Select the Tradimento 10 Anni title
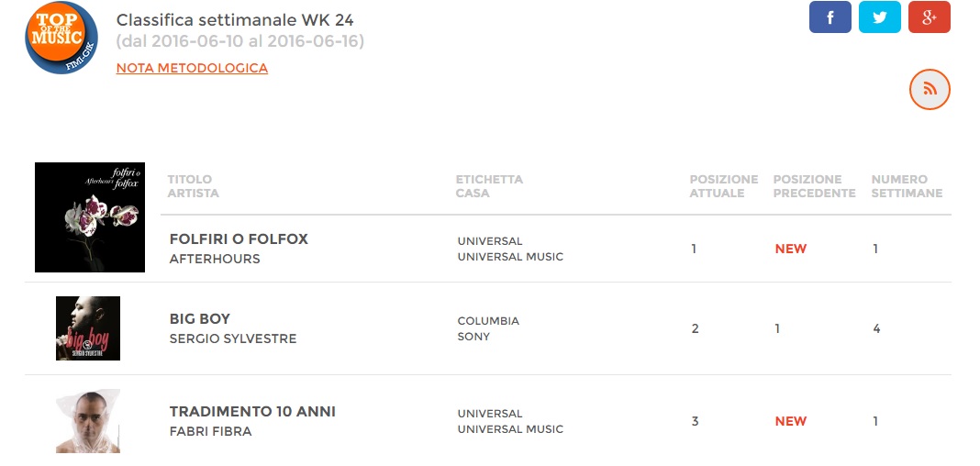Screen dimensions: 980x466 click(x=252, y=412)
